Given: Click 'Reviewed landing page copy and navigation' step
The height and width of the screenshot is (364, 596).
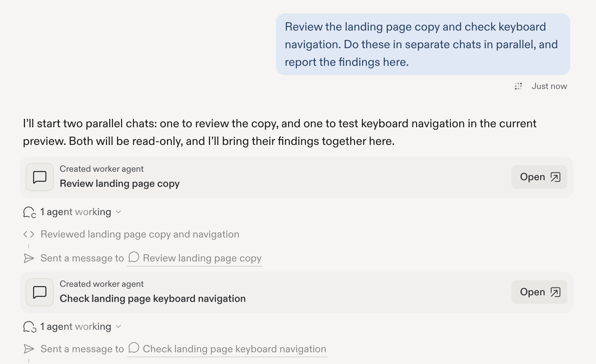Looking at the screenshot, I should (140, 235).
